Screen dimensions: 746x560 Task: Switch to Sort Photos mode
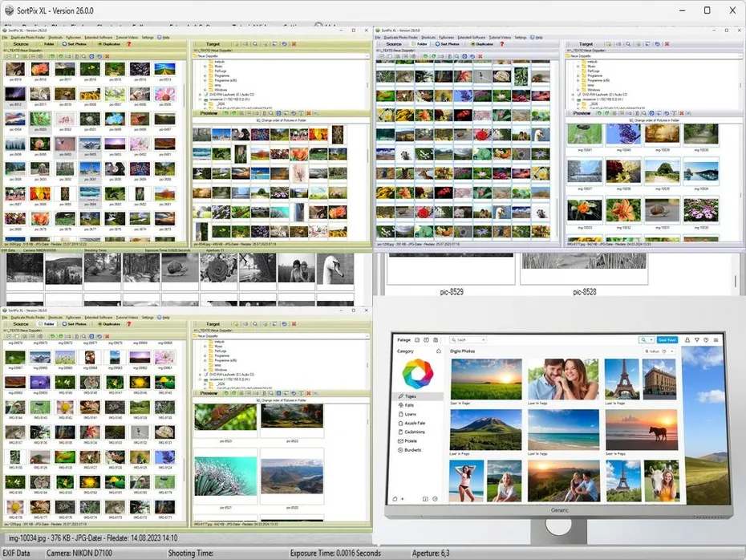click(74, 44)
